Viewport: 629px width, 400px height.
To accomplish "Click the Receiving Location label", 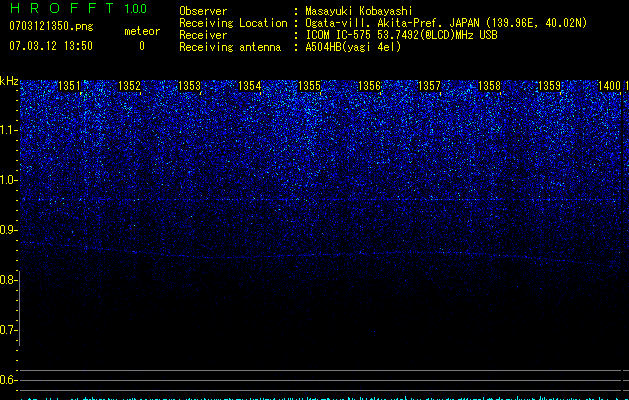I will (233, 23).
